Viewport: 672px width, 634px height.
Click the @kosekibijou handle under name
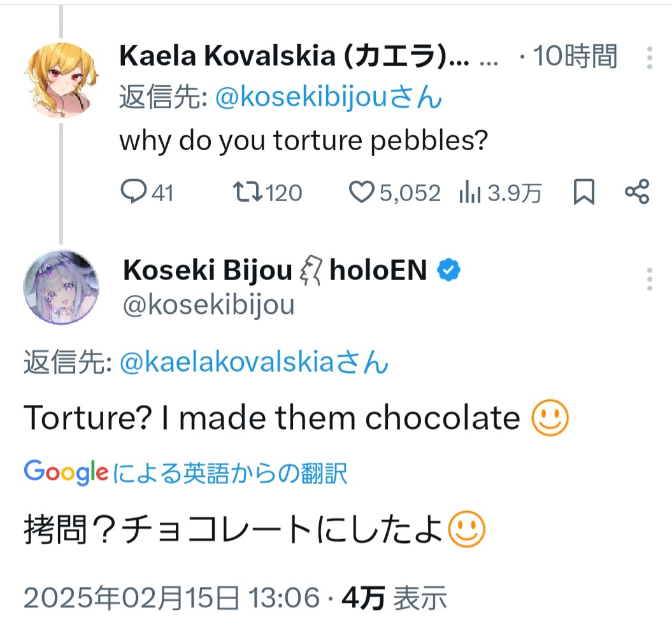pos(208,305)
